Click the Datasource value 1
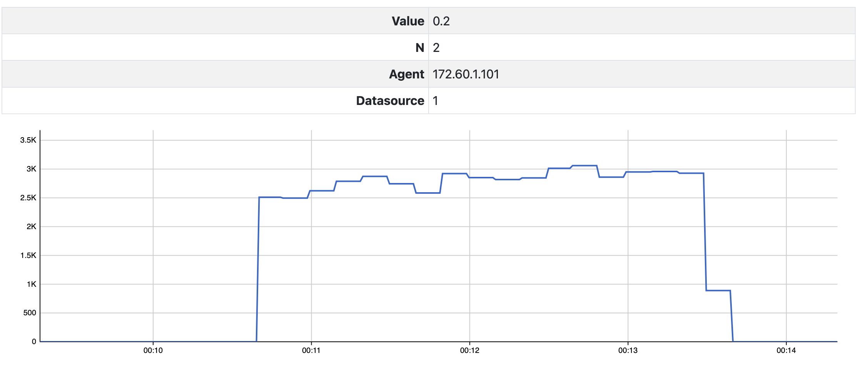 pyautogui.click(x=435, y=101)
